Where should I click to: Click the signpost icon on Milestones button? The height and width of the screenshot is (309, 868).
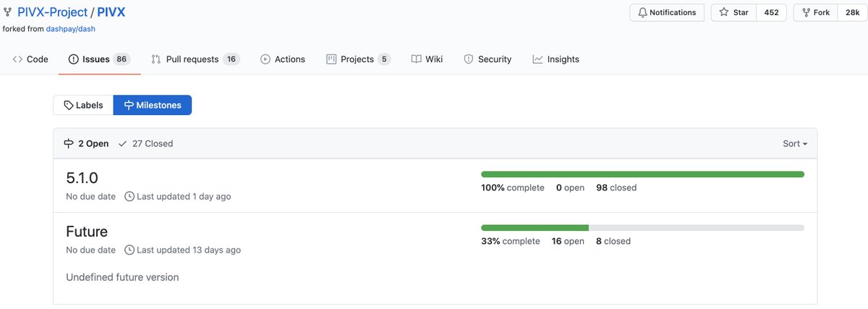(129, 105)
